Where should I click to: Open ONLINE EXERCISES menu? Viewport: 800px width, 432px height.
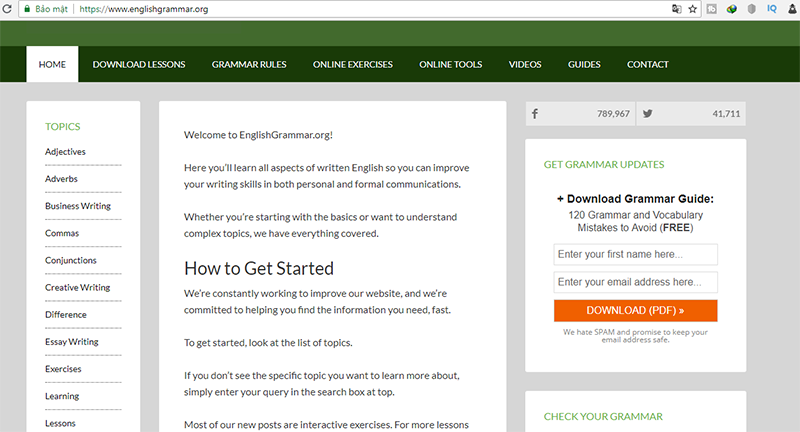click(353, 64)
